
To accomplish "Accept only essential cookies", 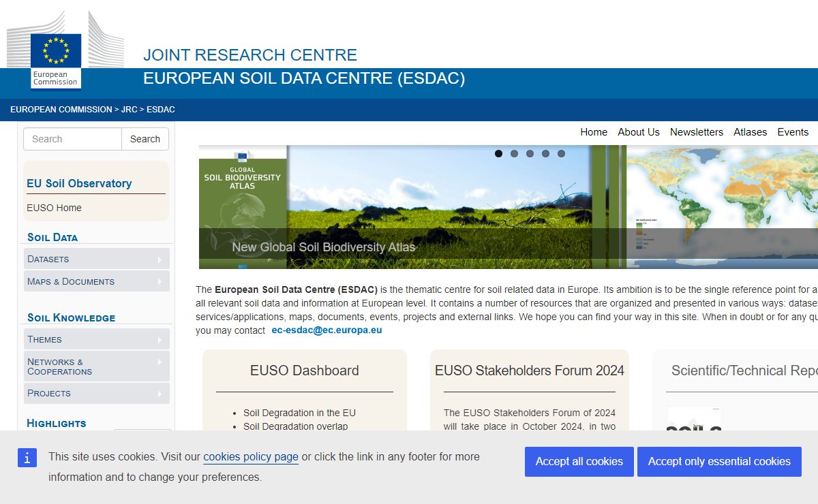I will click(719, 462).
